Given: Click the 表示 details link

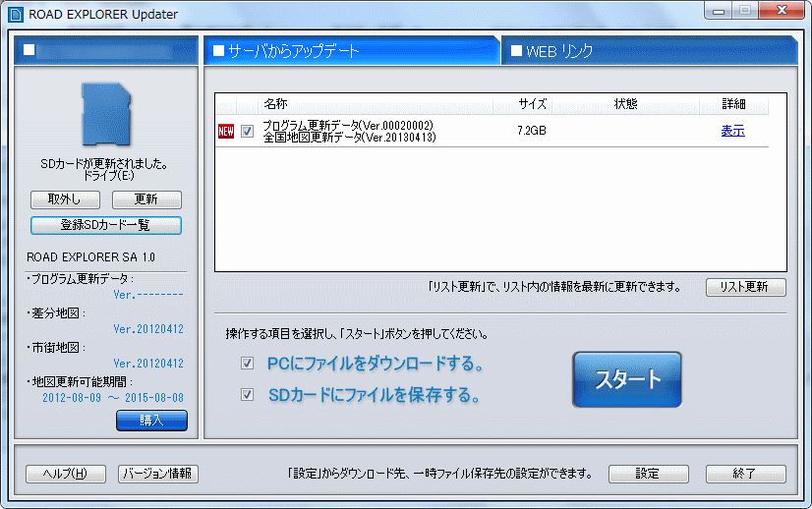Looking at the screenshot, I should [732, 131].
